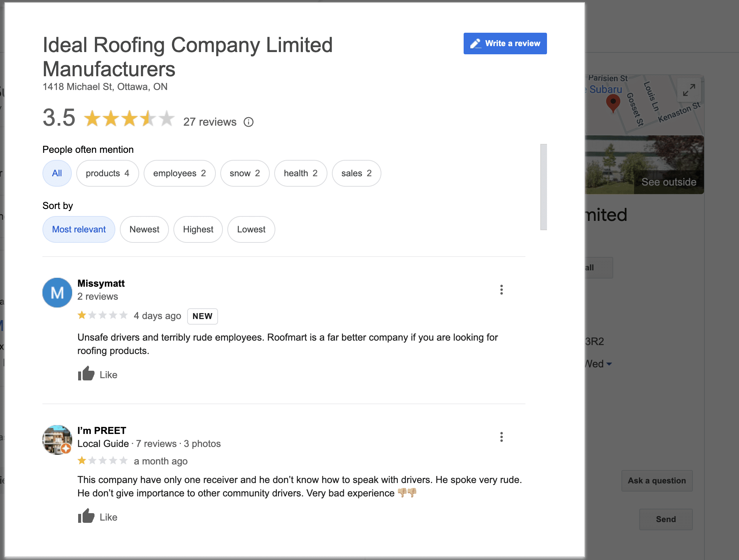Open the options menu on I'm PREET's review

[x=502, y=437]
